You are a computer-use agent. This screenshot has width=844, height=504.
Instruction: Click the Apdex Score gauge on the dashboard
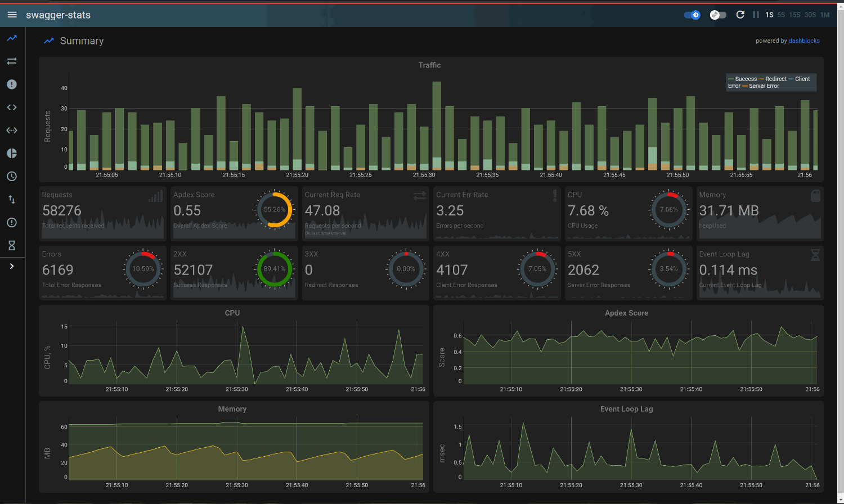tap(275, 210)
